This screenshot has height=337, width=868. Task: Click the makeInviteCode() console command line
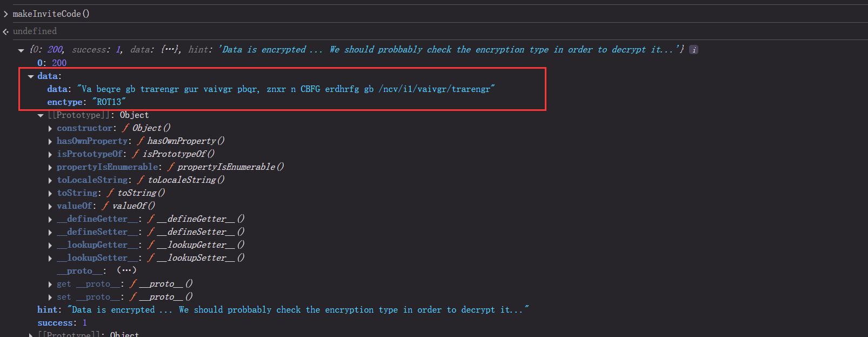click(51, 14)
